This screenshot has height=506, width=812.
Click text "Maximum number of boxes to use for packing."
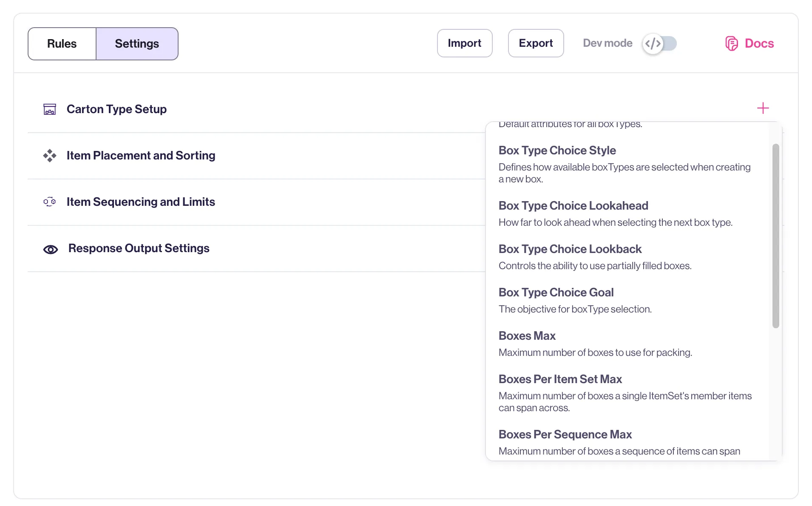point(595,352)
